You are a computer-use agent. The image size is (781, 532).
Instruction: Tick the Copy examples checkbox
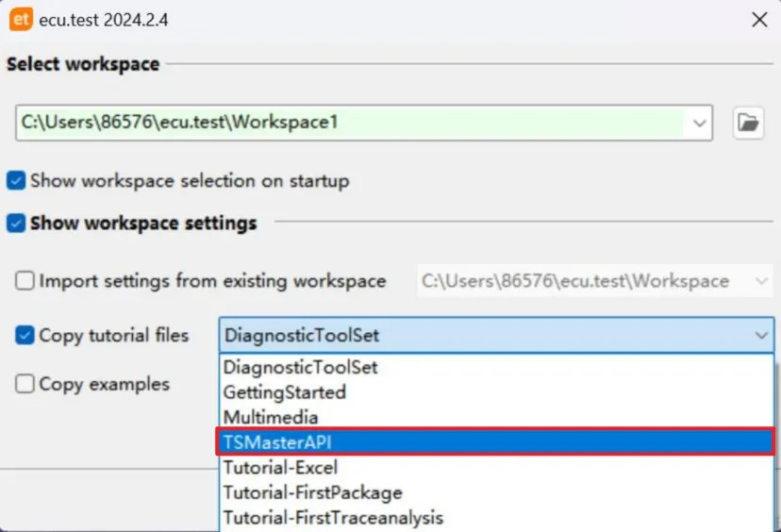pos(25,384)
